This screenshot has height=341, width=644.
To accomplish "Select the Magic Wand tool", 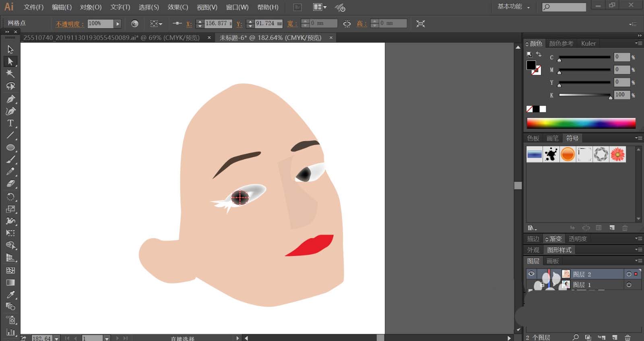I will pyautogui.click(x=10, y=74).
